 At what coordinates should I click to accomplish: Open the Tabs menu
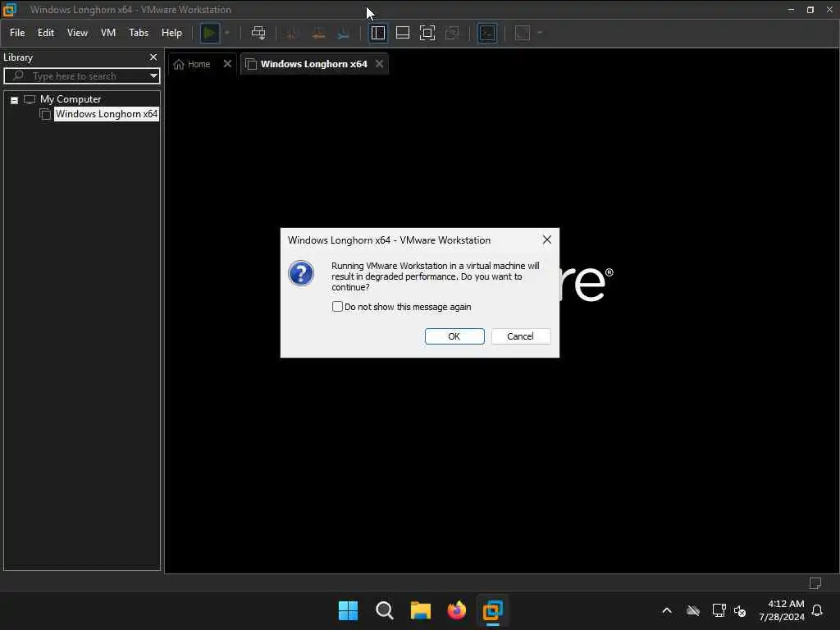click(x=138, y=33)
